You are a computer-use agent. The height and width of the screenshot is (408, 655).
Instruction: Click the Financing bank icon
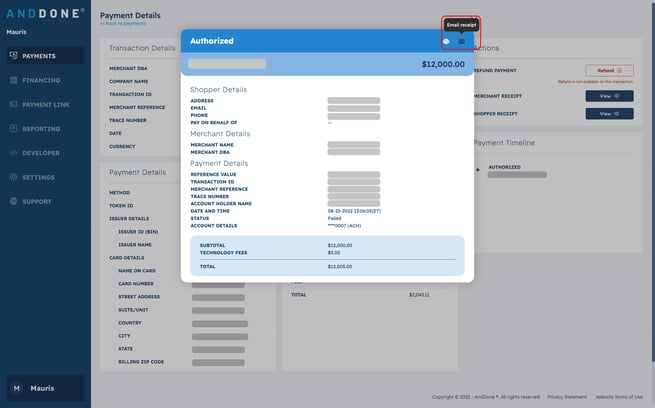[x=13, y=80]
